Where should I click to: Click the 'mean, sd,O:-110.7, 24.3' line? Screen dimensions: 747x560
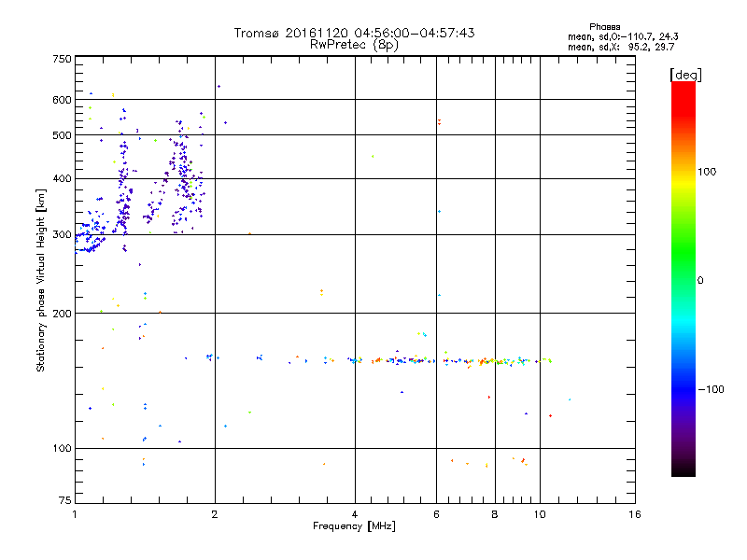point(623,37)
